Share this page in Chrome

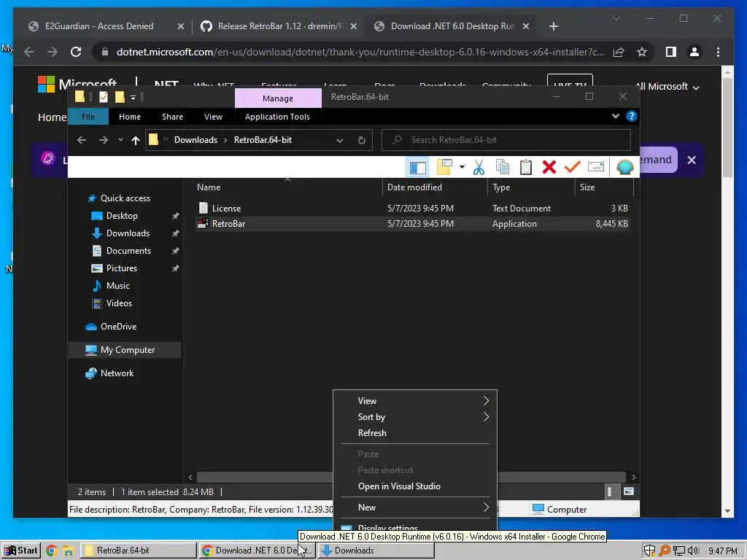pos(619,52)
